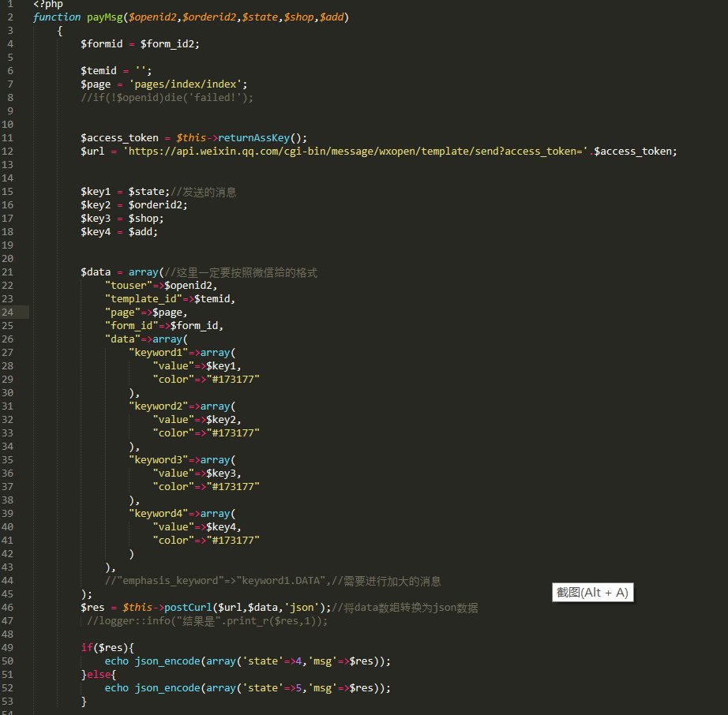Click the payMsg function name
Viewport: 728px width, 715px height.
(x=104, y=17)
